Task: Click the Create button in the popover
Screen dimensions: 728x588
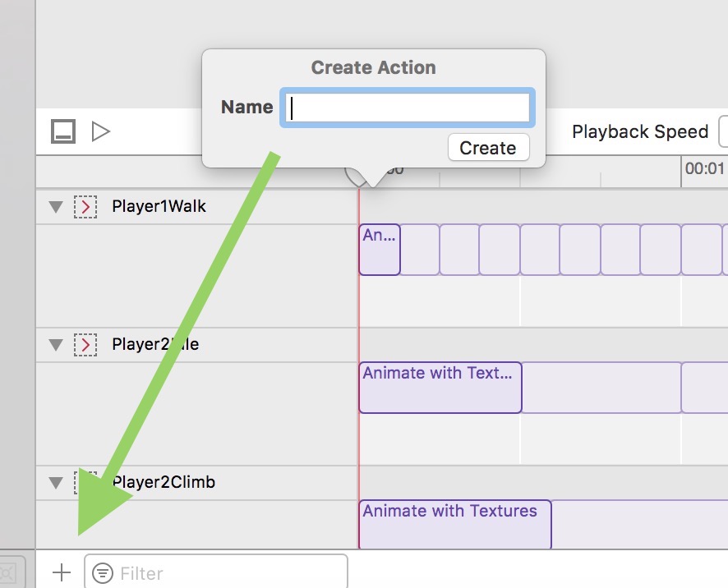Action: point(488,148)
